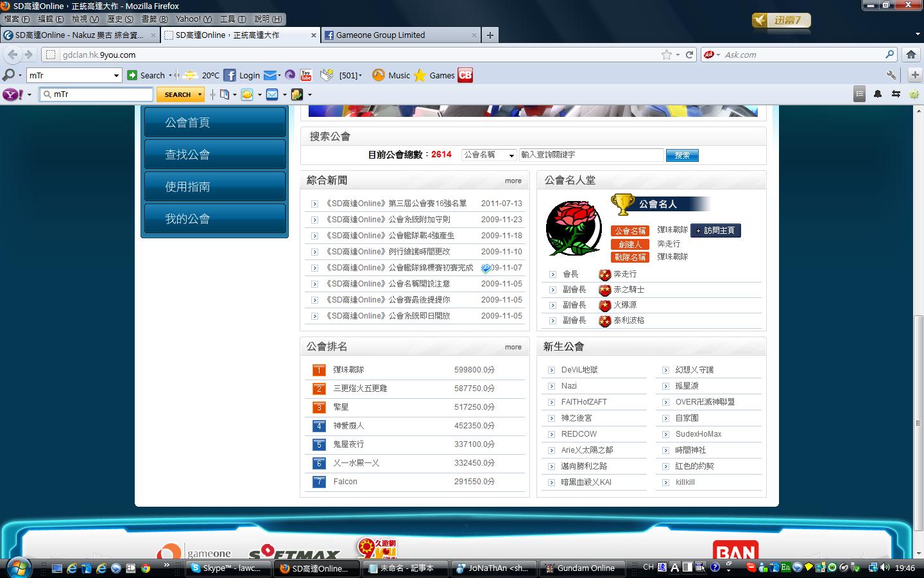Viewport: 924px width, 578px height.
Task: Go to the Firefox home page
Action: tap(911, 55)
